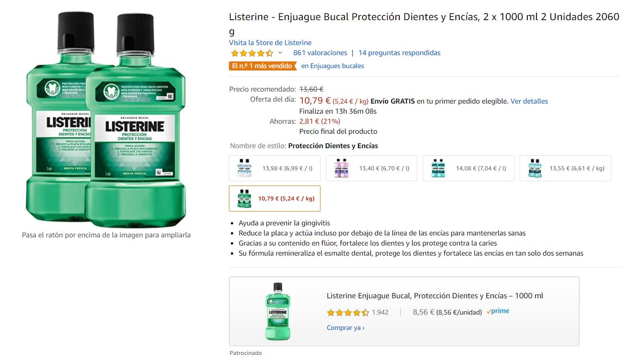Screen dimensions: 631x364
Task: Click the main Listerine product image
Action: [x=106, y=120]
